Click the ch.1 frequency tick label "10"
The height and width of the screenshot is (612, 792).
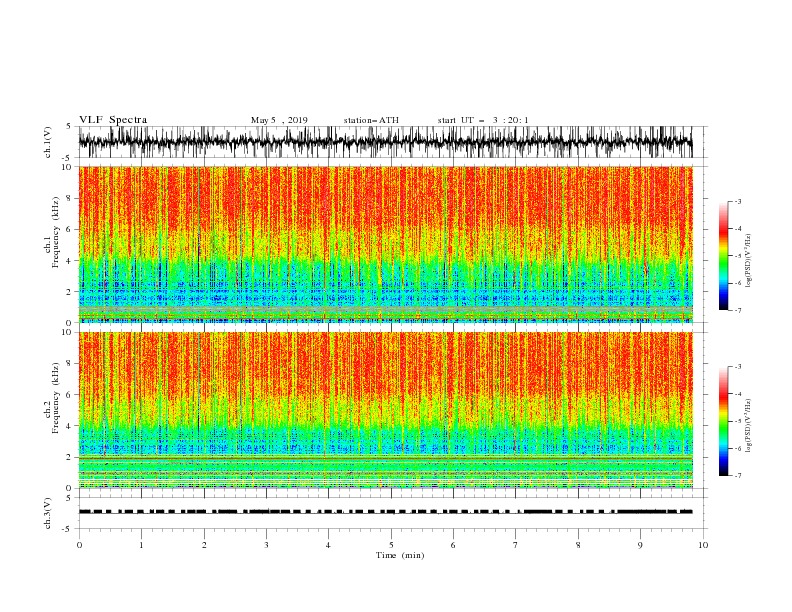pyautogui.click(x=67, y=167)
